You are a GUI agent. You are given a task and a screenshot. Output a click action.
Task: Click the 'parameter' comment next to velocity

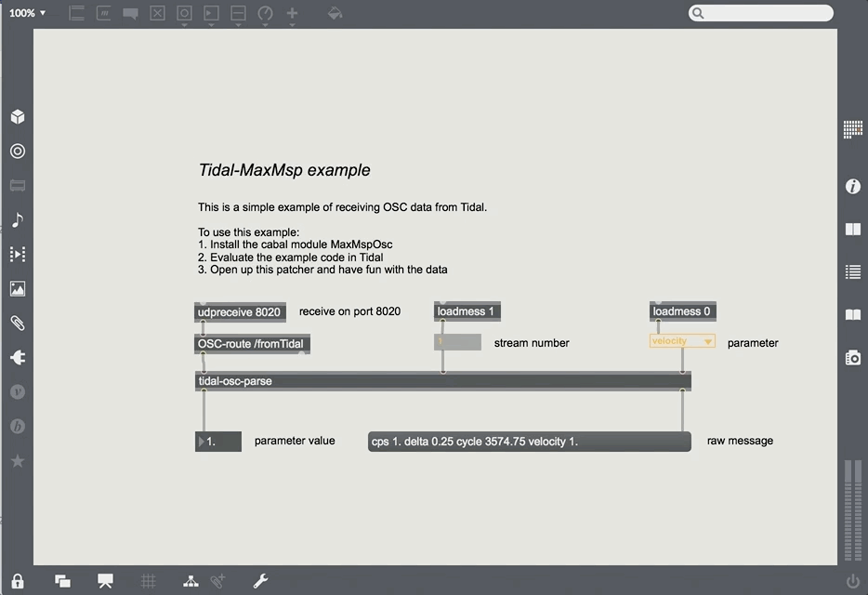[x=753, y=343]
